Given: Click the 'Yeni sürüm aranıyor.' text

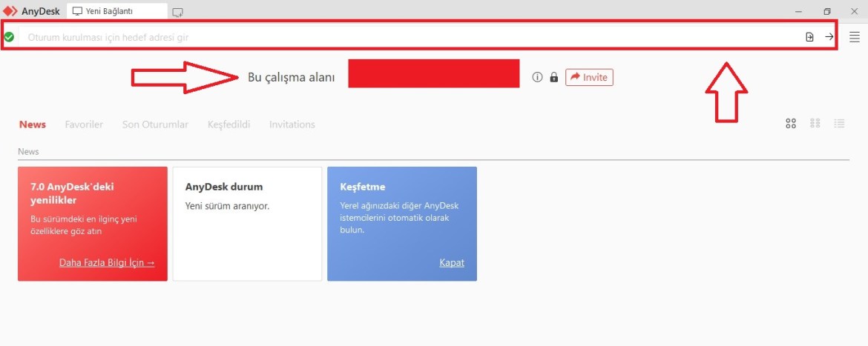Looking at the screenshot, I should (x=227, y=206).
